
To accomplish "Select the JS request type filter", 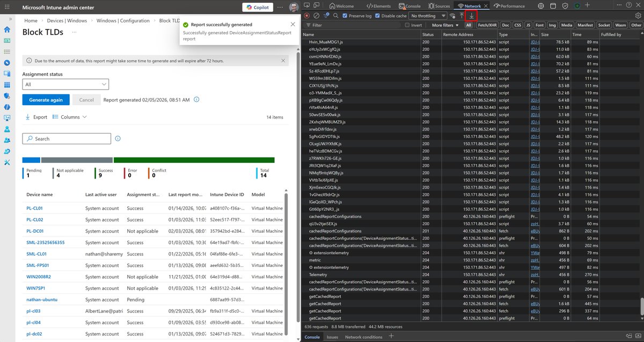I will point(528,25).
